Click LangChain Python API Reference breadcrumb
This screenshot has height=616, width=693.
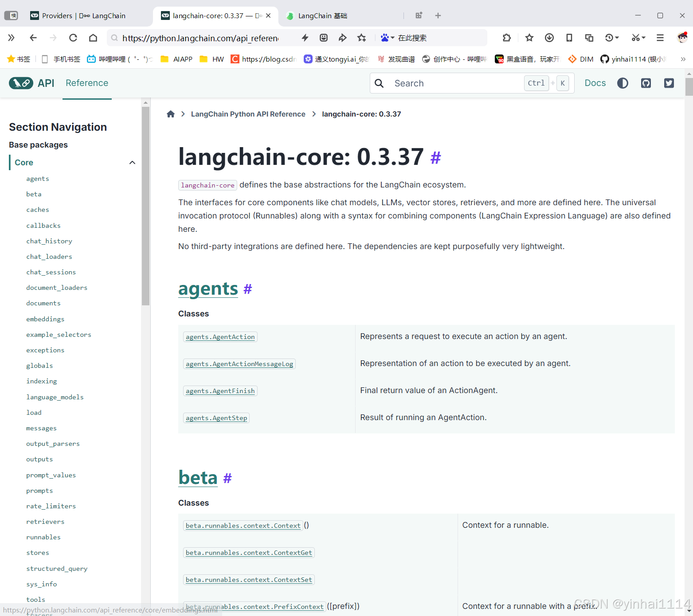248,114
